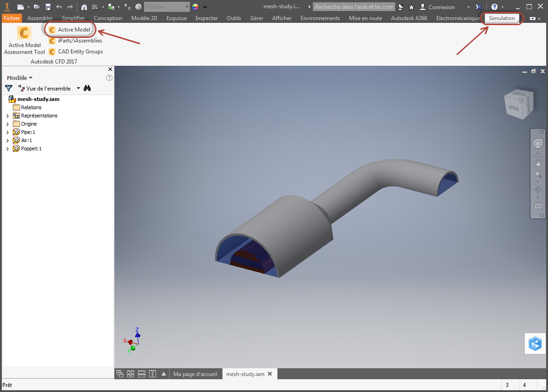
Task: Click the help search field
Action: coord(354,7)
